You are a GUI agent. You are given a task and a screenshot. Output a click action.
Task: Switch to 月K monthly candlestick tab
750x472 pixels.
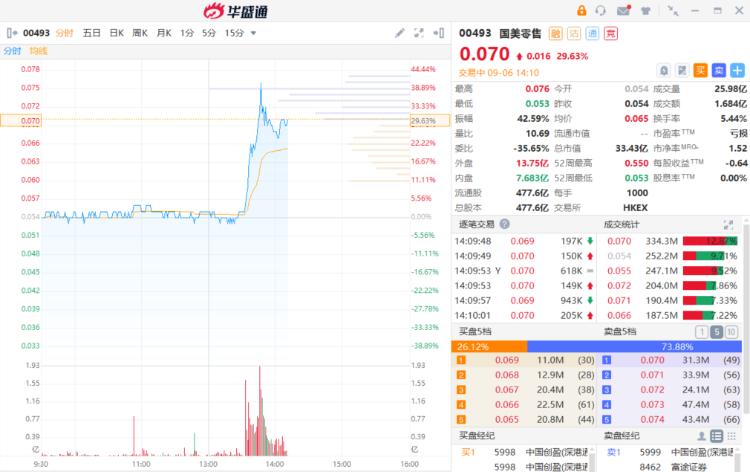[x=164, y=33]
